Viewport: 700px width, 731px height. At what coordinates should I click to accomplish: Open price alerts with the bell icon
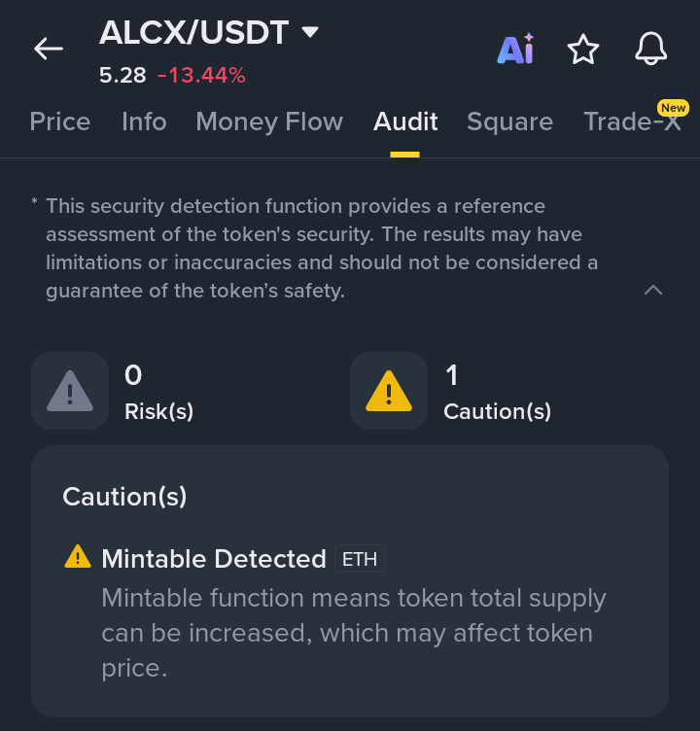pyautogui.click(x=651, y=48)
